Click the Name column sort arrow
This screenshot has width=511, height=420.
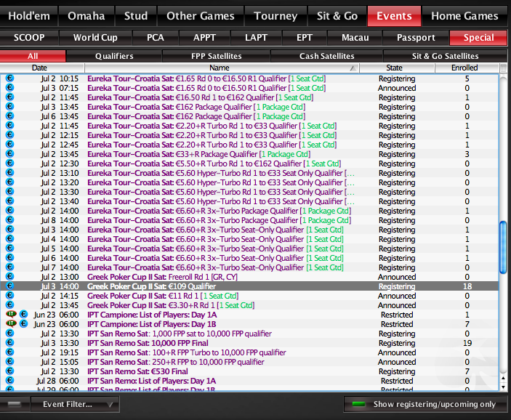353,68
